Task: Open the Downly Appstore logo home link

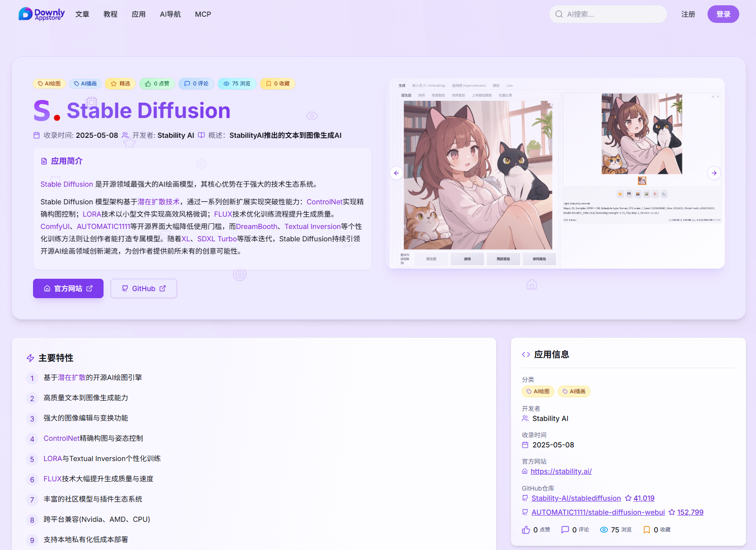Action: pyautogui.click(x=41, y=14)
